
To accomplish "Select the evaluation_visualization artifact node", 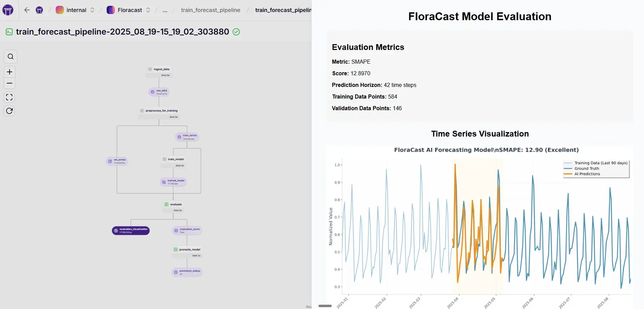I will [x=131, y=231].
